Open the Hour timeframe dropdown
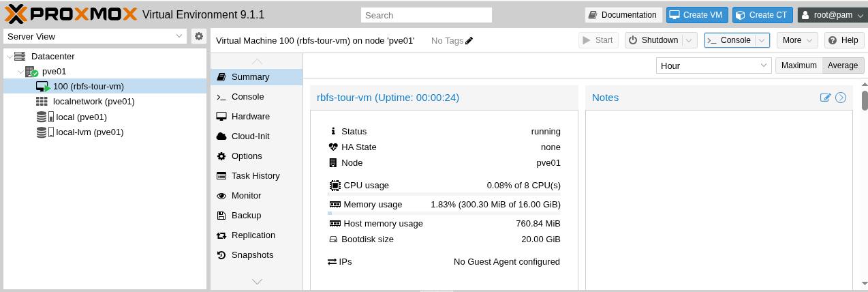The height and width of the screenshot is (292, 868). (x=713, y=65)
